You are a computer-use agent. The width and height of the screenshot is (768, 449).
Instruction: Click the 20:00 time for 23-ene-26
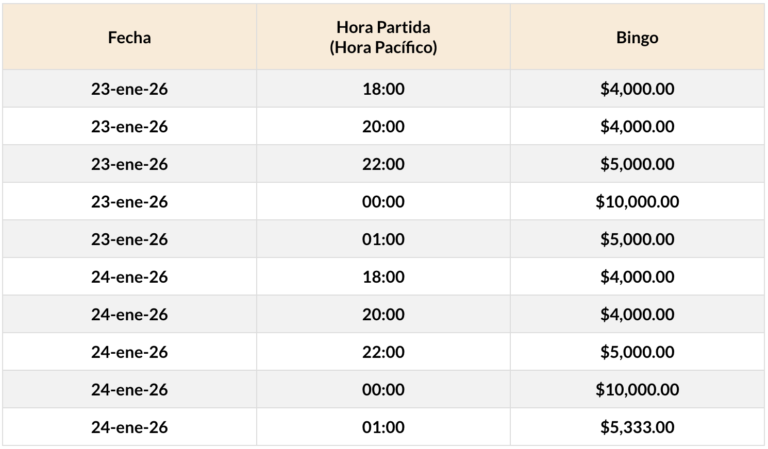tap(383, 127)
